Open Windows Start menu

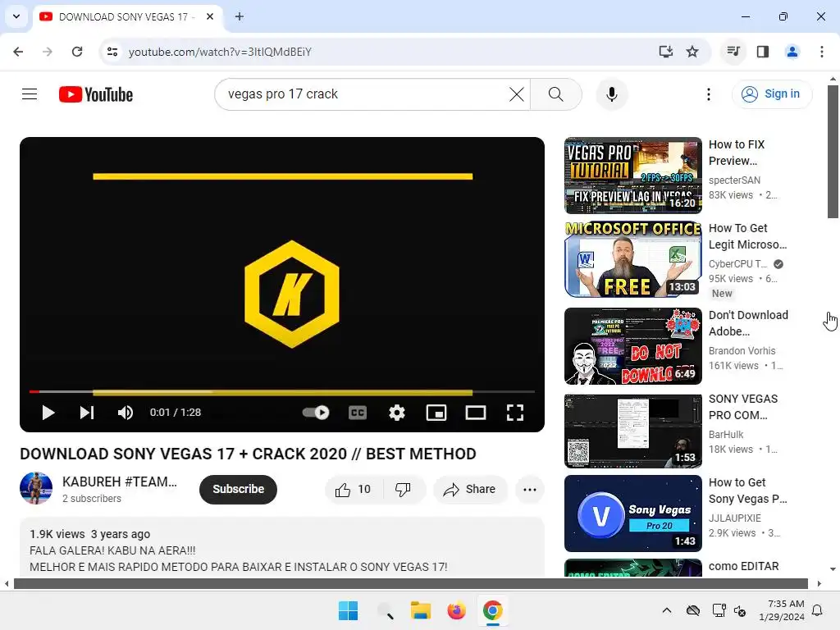[348, 610]
